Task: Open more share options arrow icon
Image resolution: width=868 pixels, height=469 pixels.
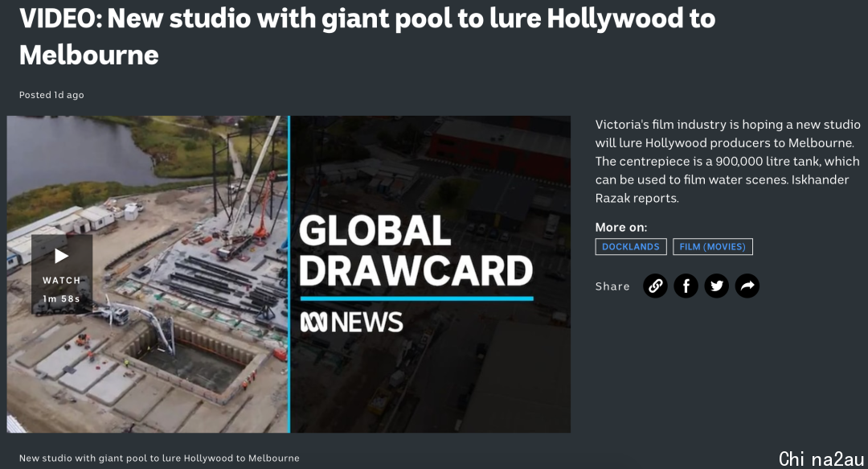Action: pyautogui.click(x=747, y=286)
